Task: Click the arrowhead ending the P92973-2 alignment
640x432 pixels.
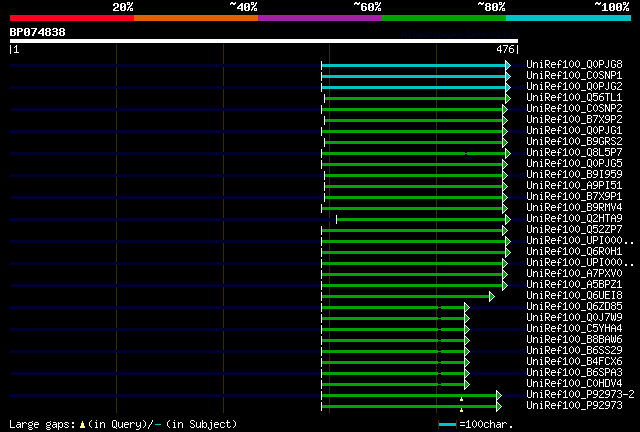Action: 499,396
